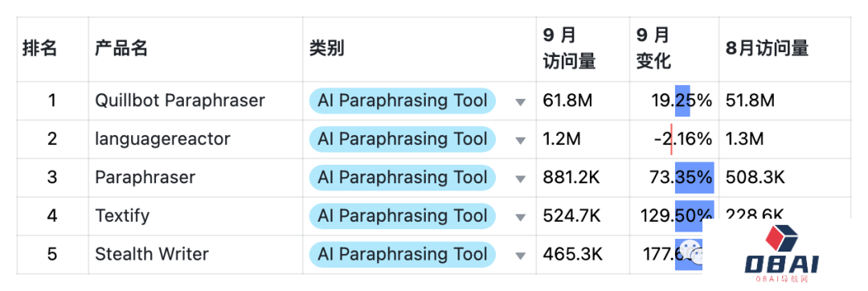Click the AI Paraphrasing Tool tag in row 5
Image resolution: width=868 pixels, height=291 pixels.
403,255
